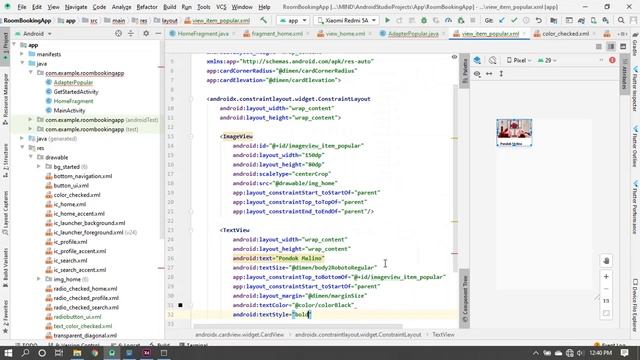This screenshot has width=640, height=360.
Task: Run the app with the green play icon
Action: point(387,20)
